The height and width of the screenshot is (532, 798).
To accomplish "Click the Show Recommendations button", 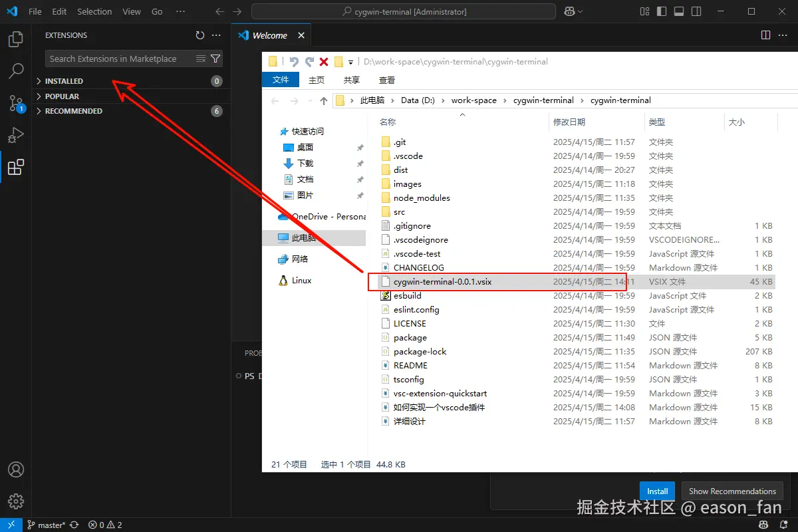I will click(732, 491).
